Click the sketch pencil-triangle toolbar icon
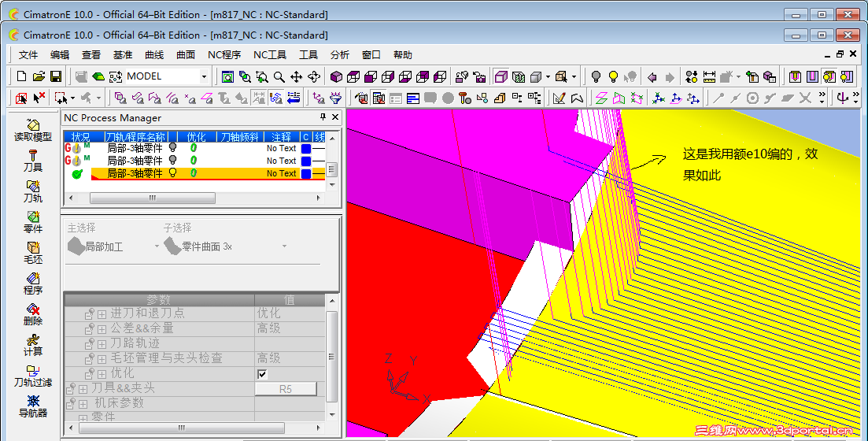The height and width of the screenshot is (441, 868). [x=559, y=98]
